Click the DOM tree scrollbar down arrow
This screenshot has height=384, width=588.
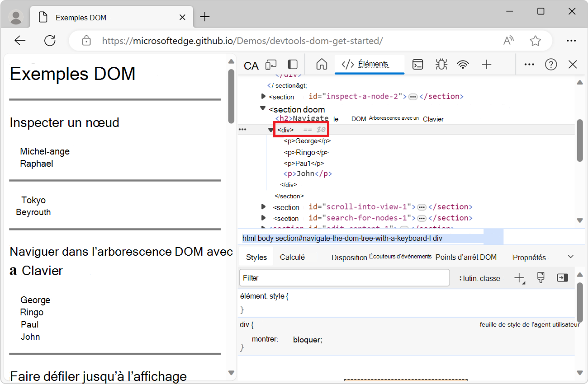(x=580, y=220)
